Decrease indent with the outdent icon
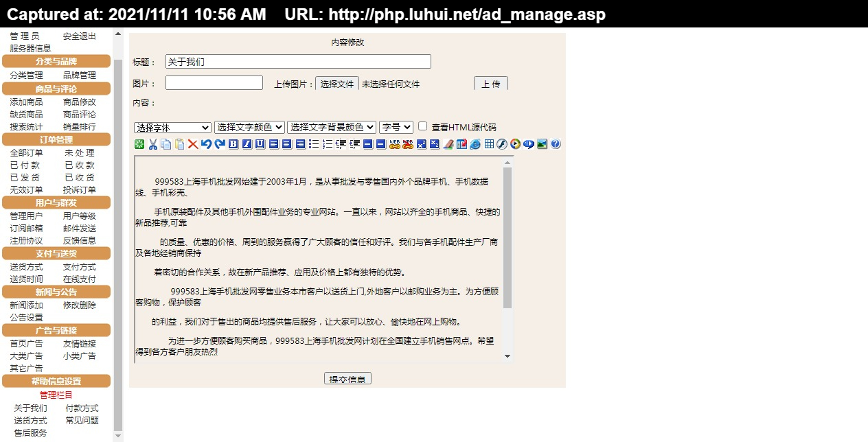The height and width of the screenshot is (442, 868). tap(341, 144)
